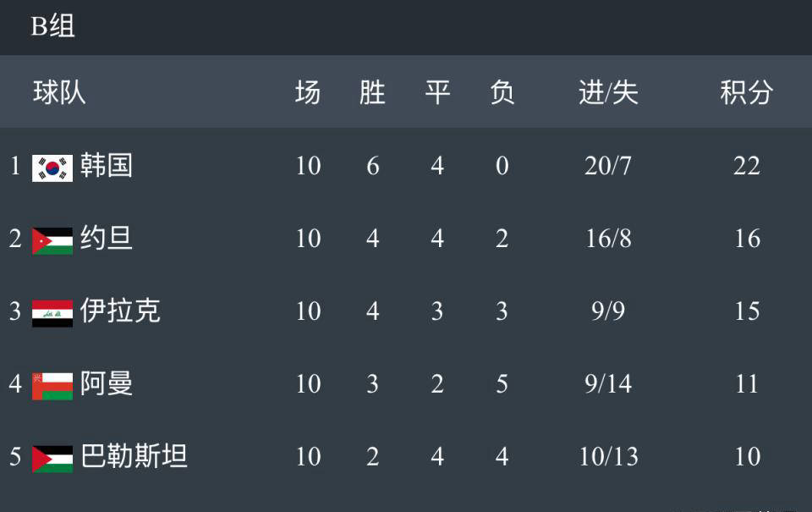
Task: Click the 平 column header
Action: point(437,91)
